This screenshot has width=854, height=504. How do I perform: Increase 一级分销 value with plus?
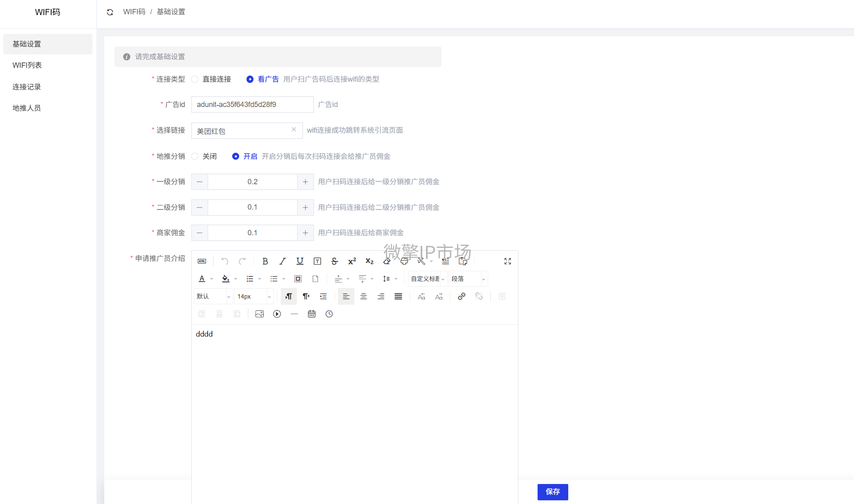[x=305, y=182]
